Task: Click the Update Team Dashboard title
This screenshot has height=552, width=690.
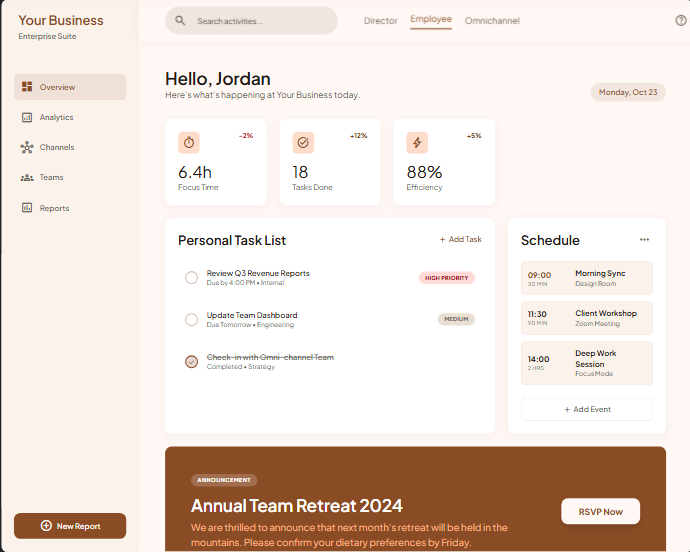Action: click(252, 315)
